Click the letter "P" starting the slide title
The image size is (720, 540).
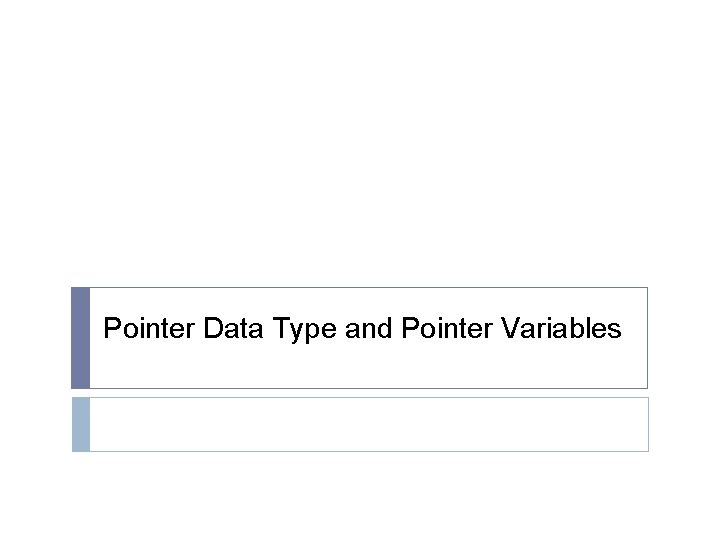(112, 329)
